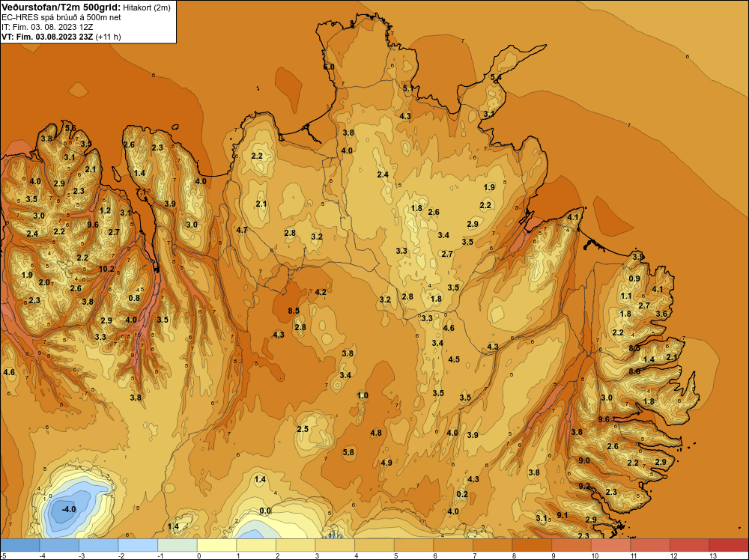Screen dimensions: 749x560
Task: Click the -4.0 value on the blue glacier
Action: (x=69, y=509)
